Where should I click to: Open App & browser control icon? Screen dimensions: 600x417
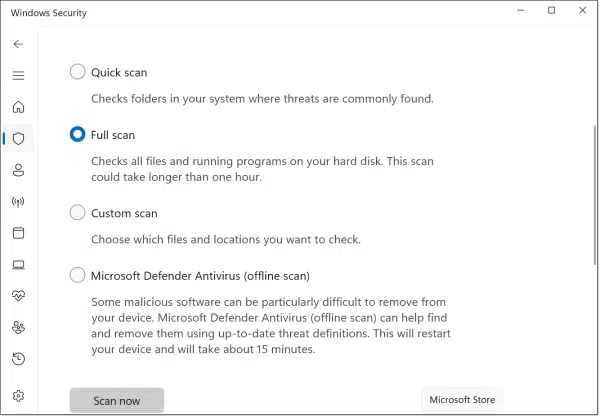[x=18, y=233]
